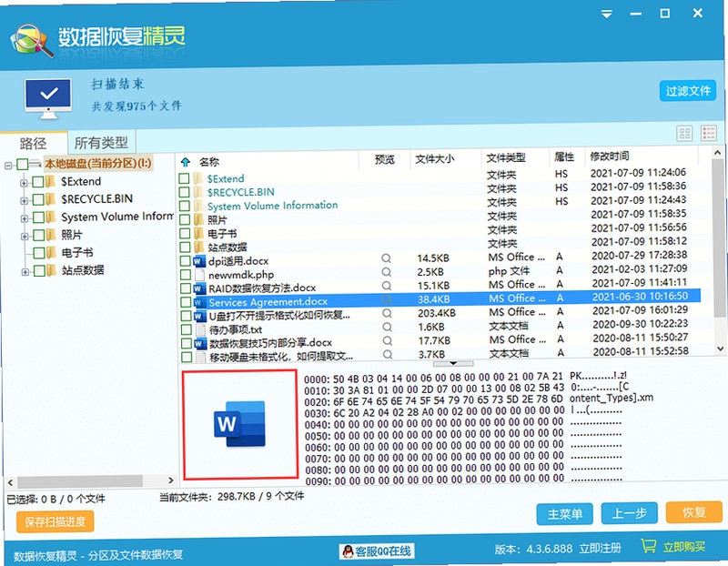Preview RAID数据恢复方法.docx with its magnifier icon
Screen dimensions: 728x566
386,286
